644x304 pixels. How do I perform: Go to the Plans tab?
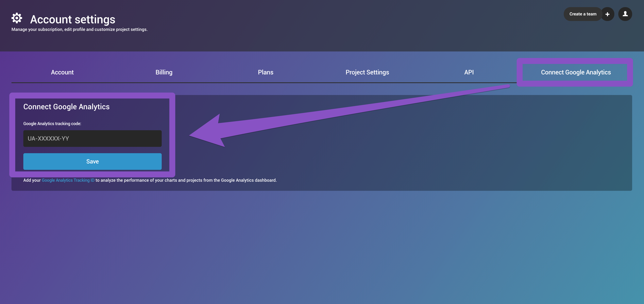point(265,72)
